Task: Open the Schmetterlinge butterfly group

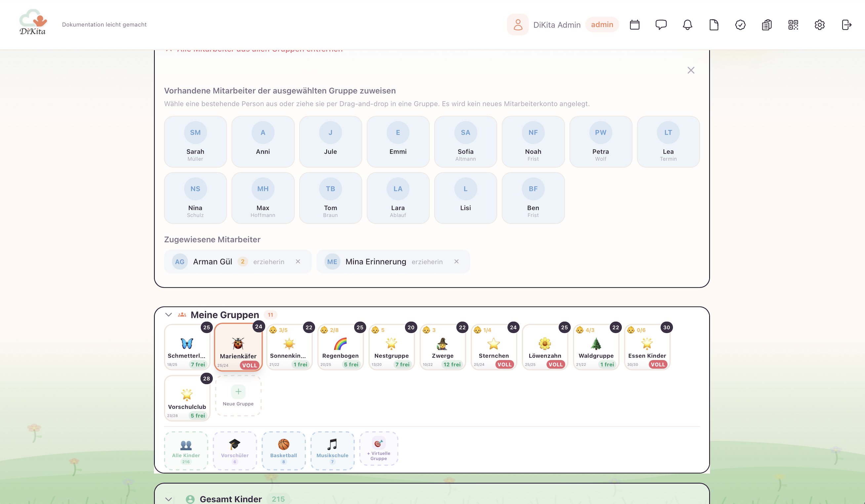Action: coord(187,347)
